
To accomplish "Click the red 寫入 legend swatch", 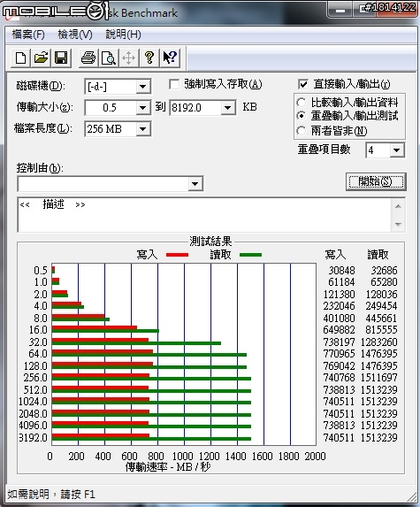I will [x=177, y=255].
